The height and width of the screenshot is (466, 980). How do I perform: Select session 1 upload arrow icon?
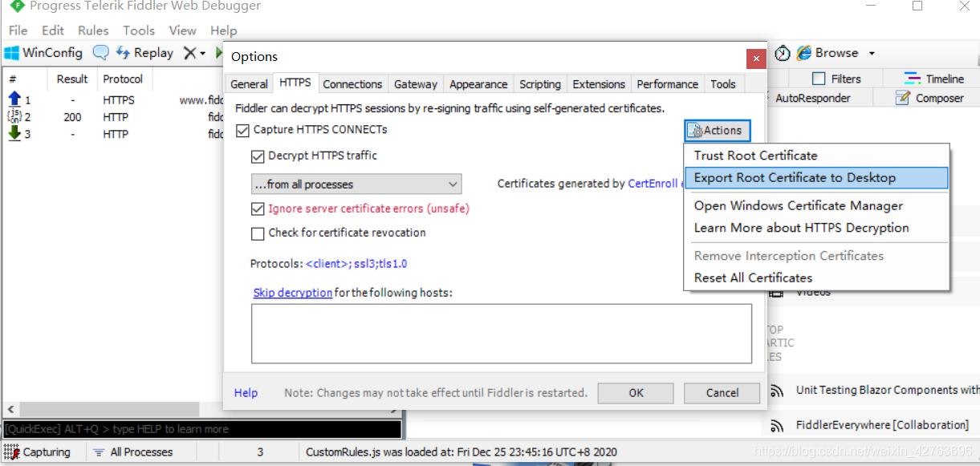click(x=14, y=99)
